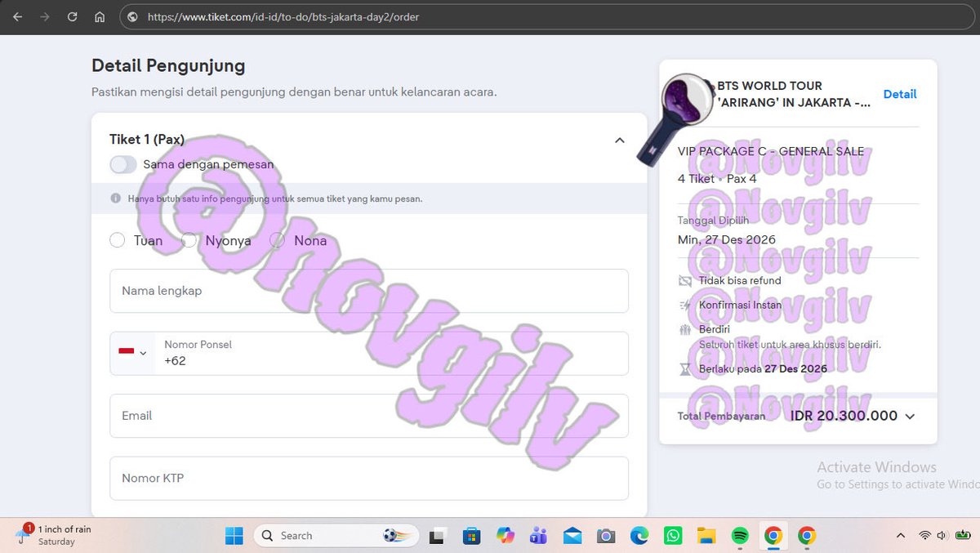Open Microsoft Teams from the taskbar

(538, 536)
